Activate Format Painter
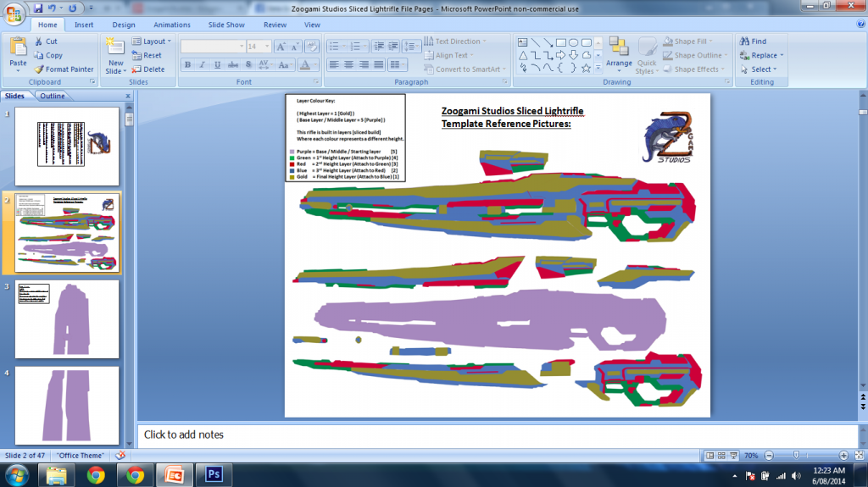Image resolution: width=868 pixels, height=487 pixels. (64, 69)
